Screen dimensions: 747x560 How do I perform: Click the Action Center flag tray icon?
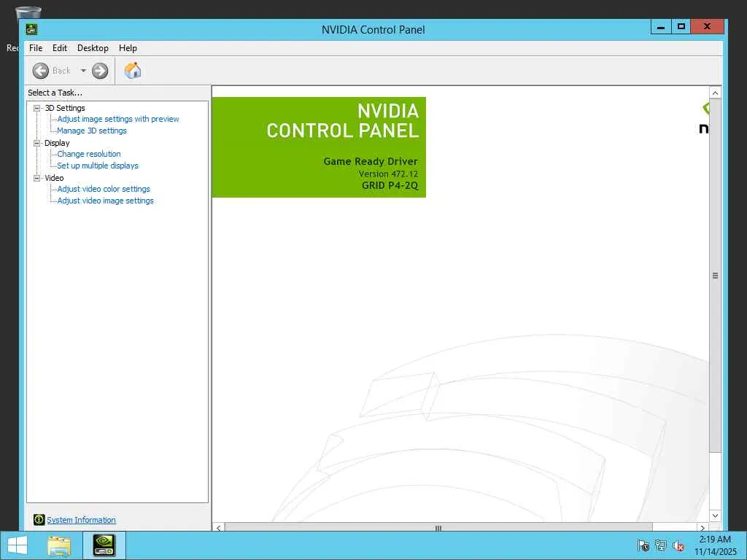tap(643, 545)
